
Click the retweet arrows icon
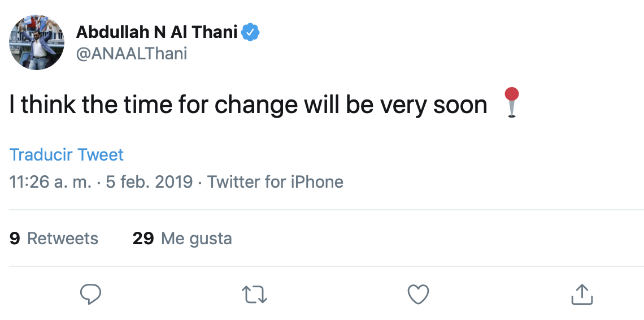click(x=254, y=294)
